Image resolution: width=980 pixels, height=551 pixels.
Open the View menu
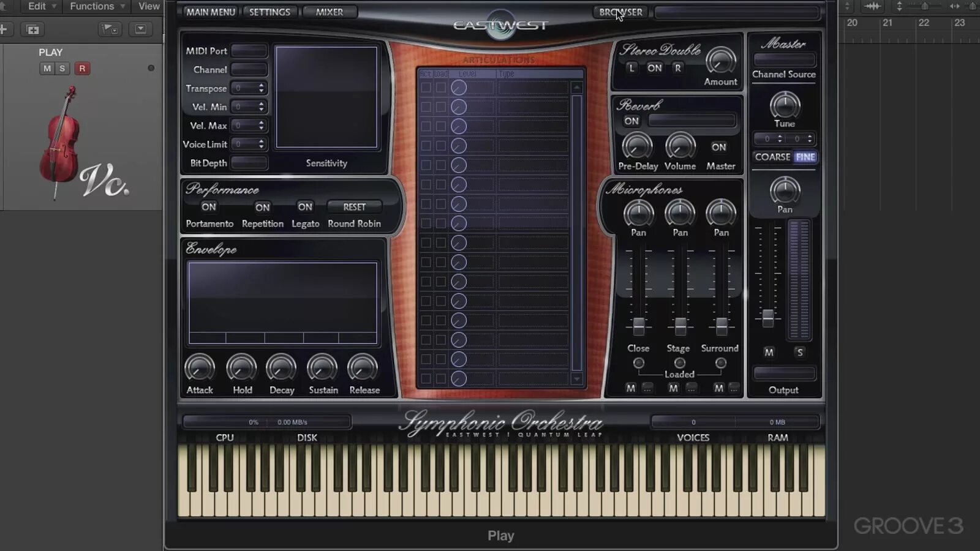[149, 6]
